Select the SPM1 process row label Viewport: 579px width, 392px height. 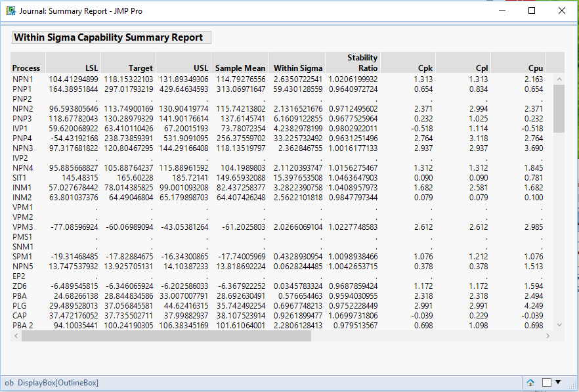point(22,256)
